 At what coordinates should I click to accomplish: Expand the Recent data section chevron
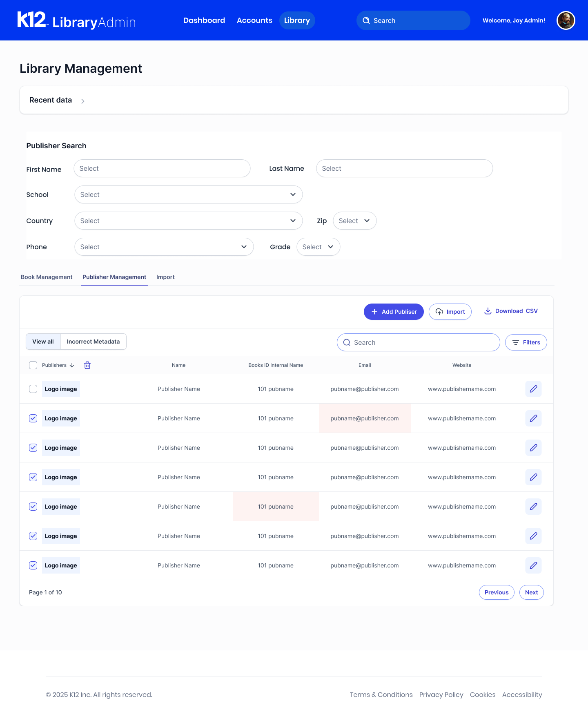click(x=83, y=101)
